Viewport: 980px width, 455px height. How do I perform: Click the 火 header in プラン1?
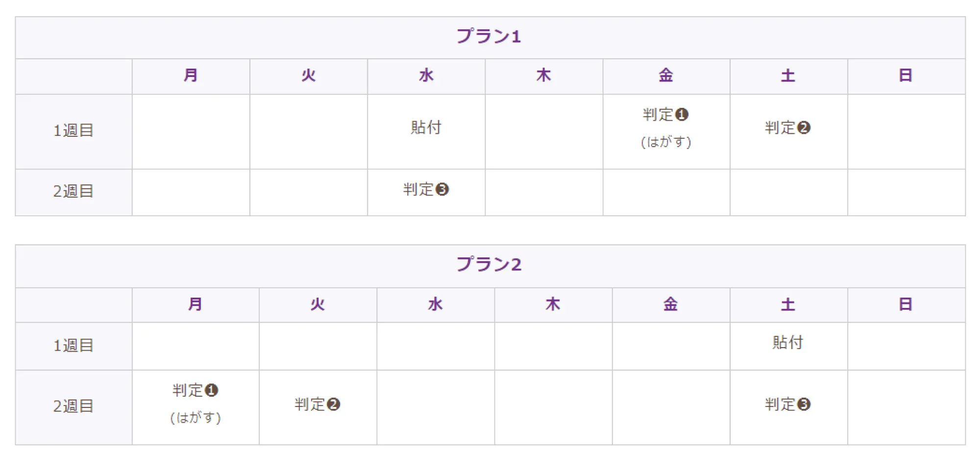pos(308,76)
